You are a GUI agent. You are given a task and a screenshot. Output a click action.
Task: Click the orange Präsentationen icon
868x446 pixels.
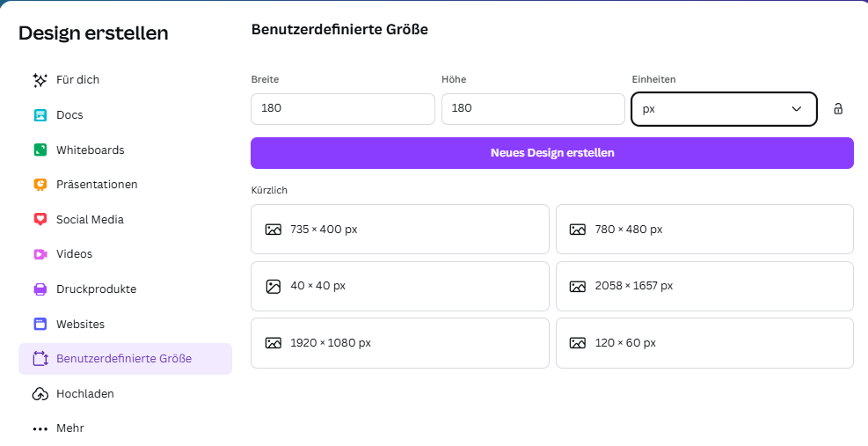coord(40,185)
